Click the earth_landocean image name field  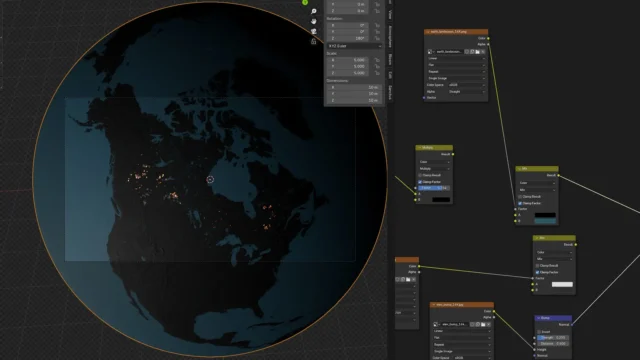[449, 52]
